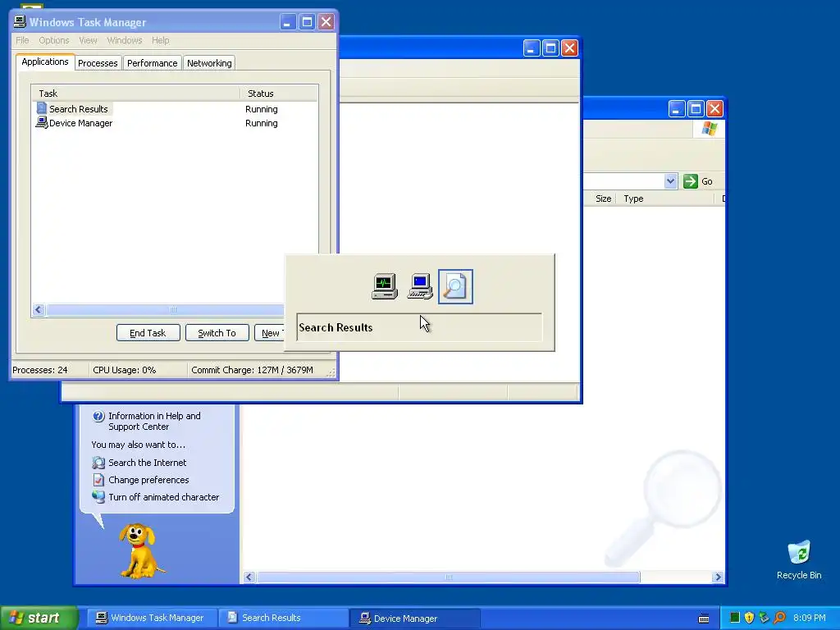Image resolution: width=840 pixels, height=630 pixels.
Task: Click the green Go arrow icon
Action: click(x=691, y=181)
